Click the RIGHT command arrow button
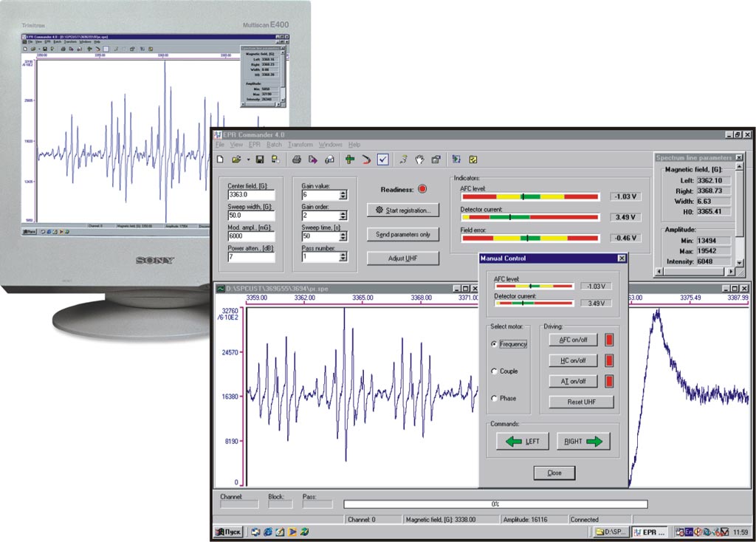Viewport: 756px width, 542px height. [583, 442]
